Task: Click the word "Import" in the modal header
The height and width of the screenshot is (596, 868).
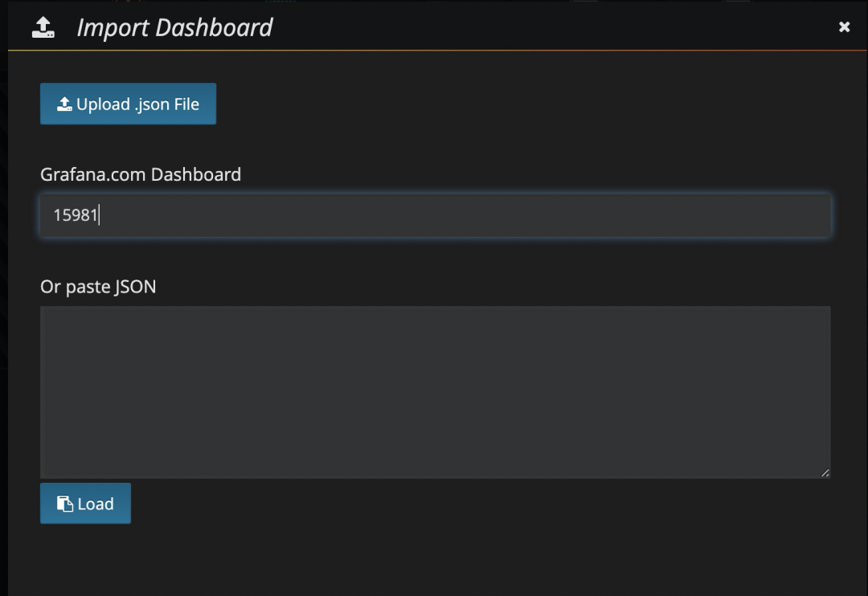Action: coord(111,28)
